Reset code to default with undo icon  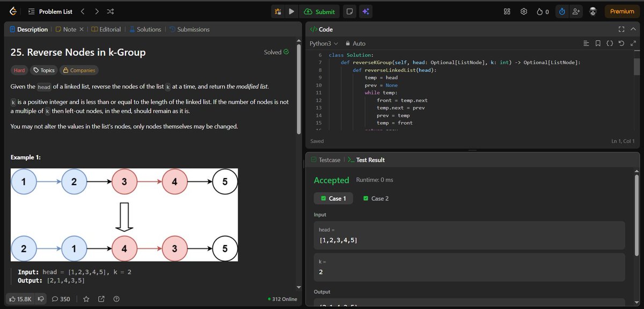click(x=621, y=43)
